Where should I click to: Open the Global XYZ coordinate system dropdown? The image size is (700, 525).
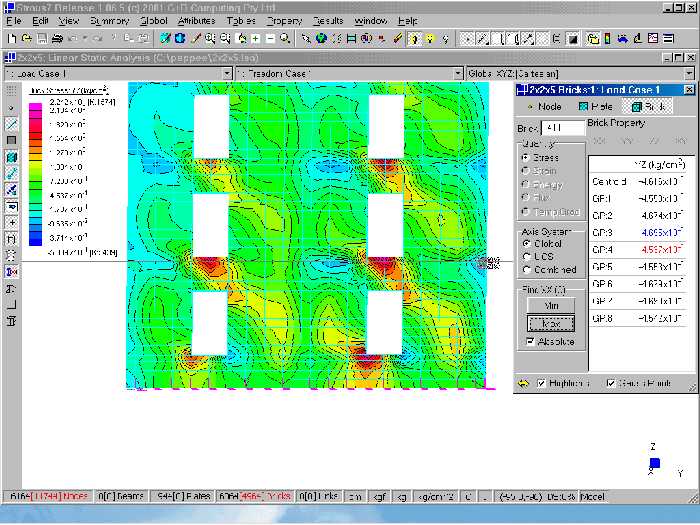pos(689,74)
